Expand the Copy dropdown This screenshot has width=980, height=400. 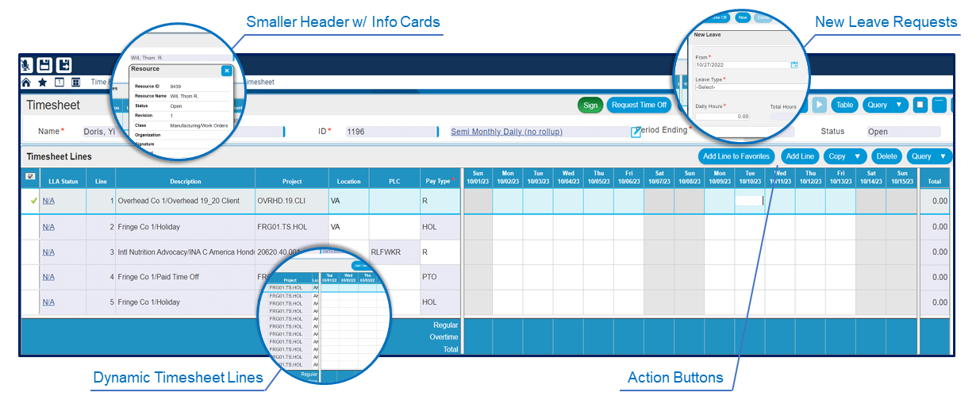point(844,156)
